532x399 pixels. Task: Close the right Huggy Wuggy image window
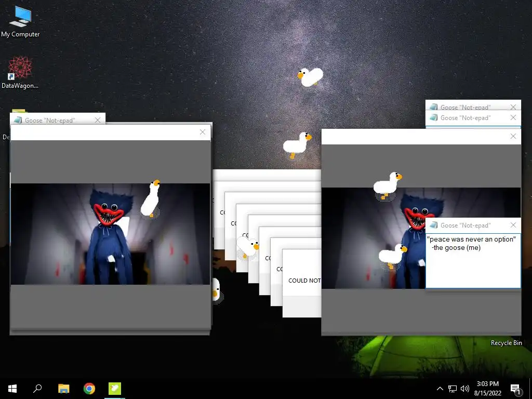(x=513, y=137)
